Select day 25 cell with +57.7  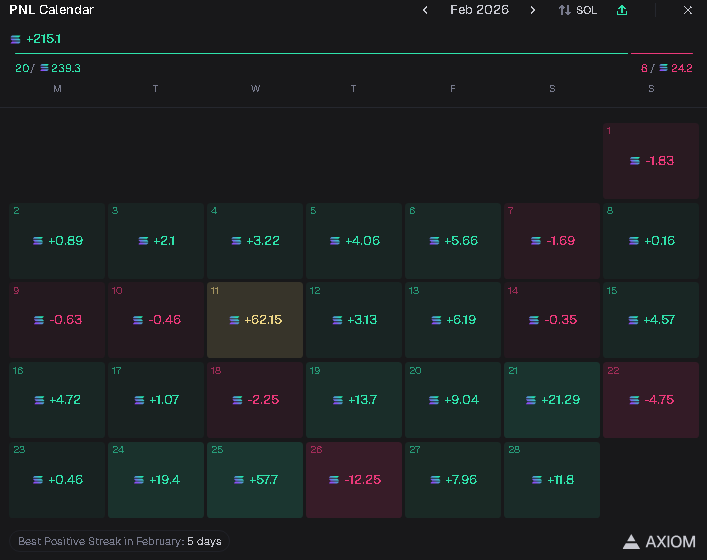click(255, 480)
